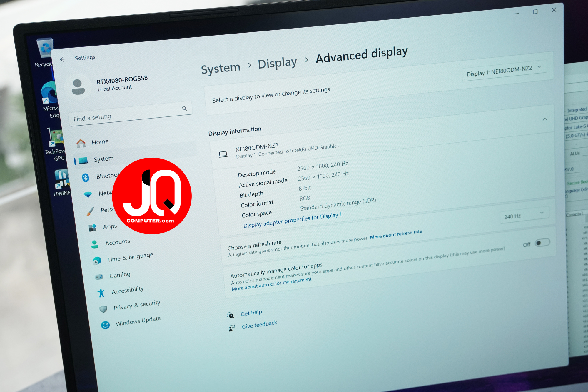Select Windows Update in the sidebar
Image resolution: width=588 pixels, height=392 pixels.
tap(138, 321)
